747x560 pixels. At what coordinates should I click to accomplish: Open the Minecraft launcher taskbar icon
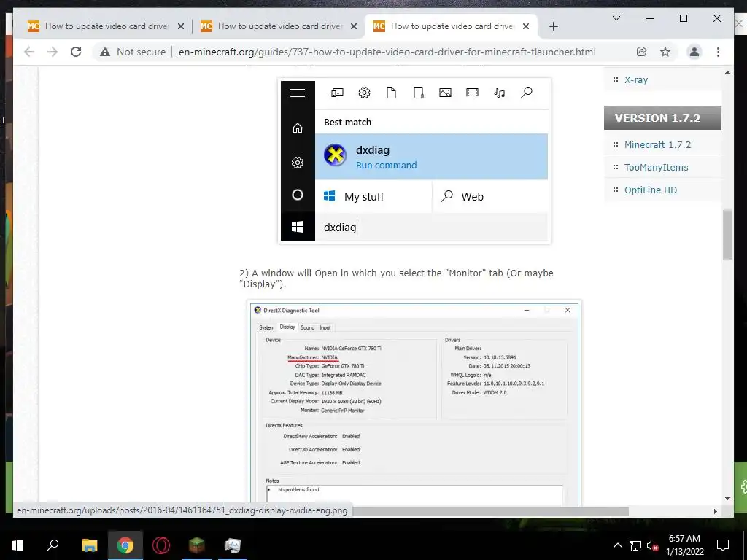point(197,545)
